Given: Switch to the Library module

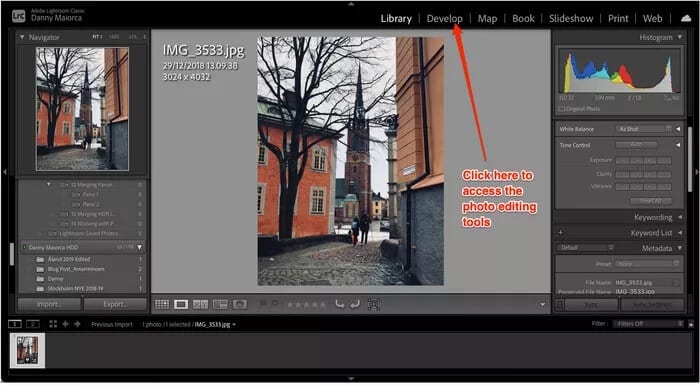Looking at the screenshot, I should (x=396, y=18).
